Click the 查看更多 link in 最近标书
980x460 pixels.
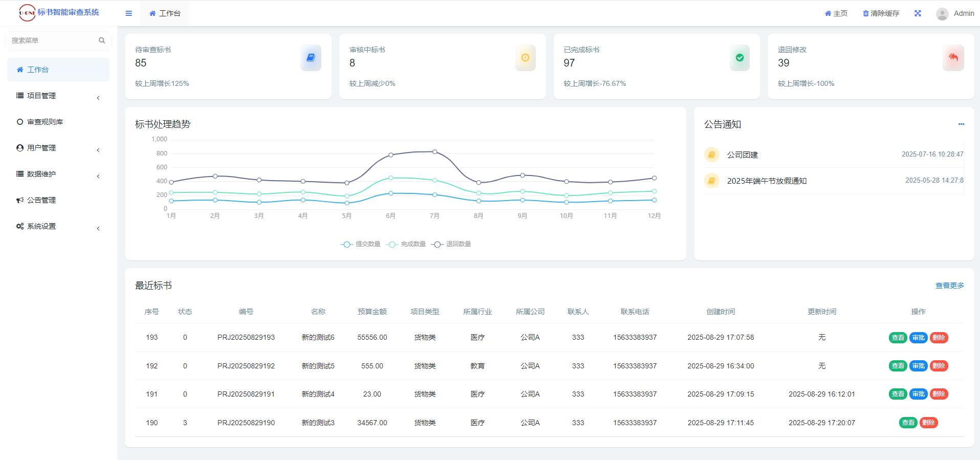click(950, 286)
